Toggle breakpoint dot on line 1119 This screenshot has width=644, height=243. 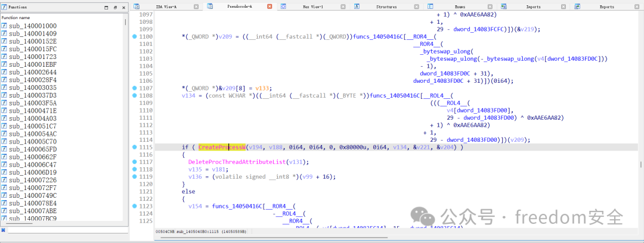pos(134,176)
